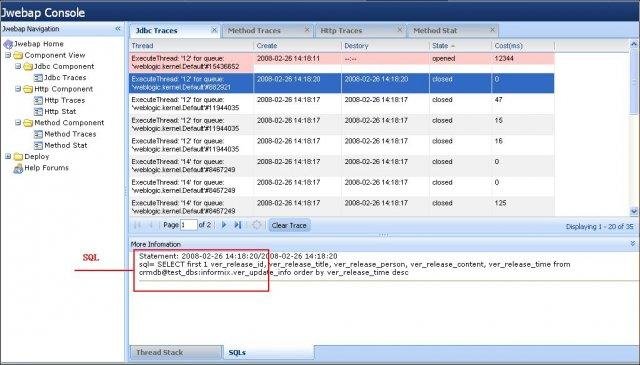This screenshot has height=365, width=640.
Task: Click the Http Traces tree item icon
Action: (x=38, y=100)
